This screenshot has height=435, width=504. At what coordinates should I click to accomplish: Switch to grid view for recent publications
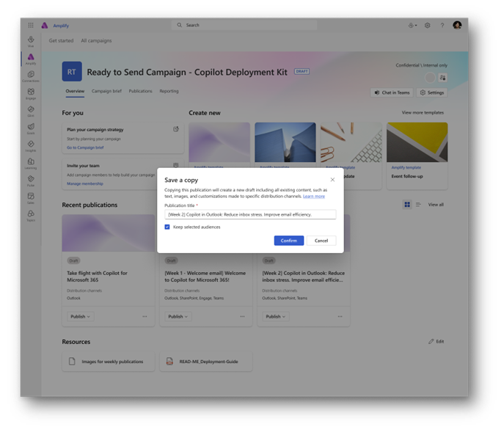pos(407,205)
